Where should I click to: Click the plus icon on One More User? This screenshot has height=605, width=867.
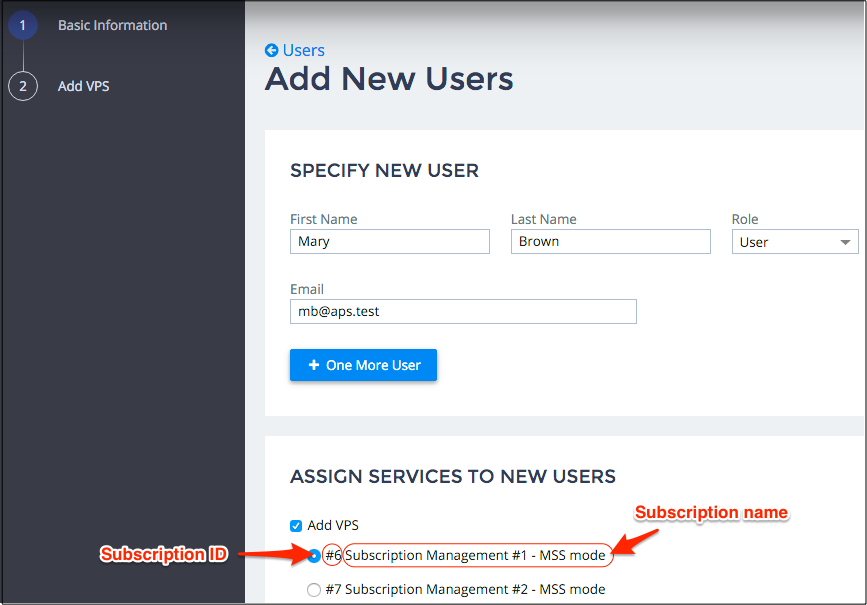click(313, 365)
